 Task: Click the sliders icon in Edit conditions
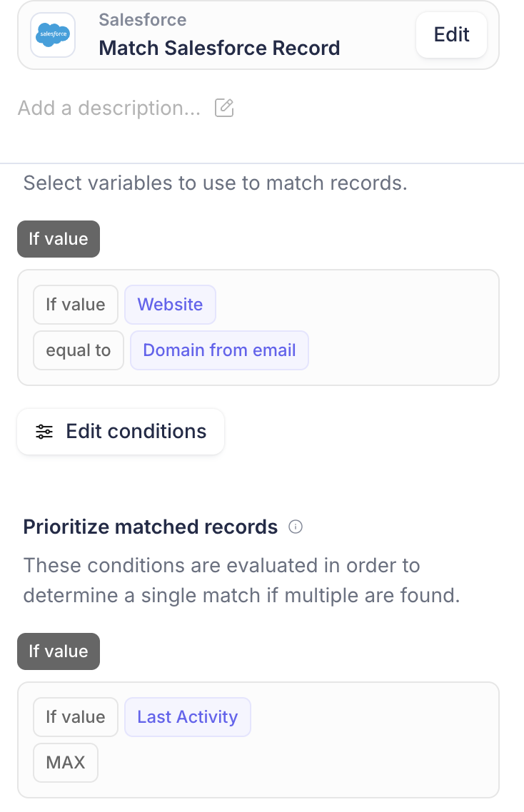coord(44,432)
